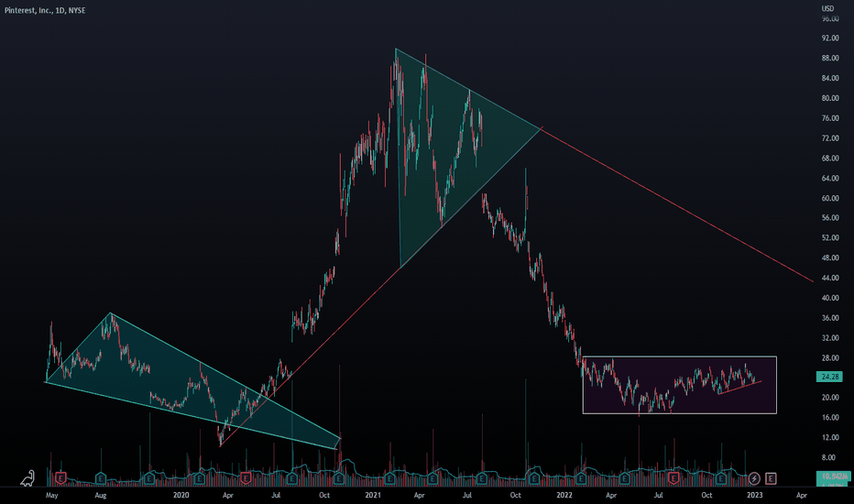The width and height of the screenshot is (854, 504).
Task: Click the 10.842M volume label
Action: pos(833,477)
